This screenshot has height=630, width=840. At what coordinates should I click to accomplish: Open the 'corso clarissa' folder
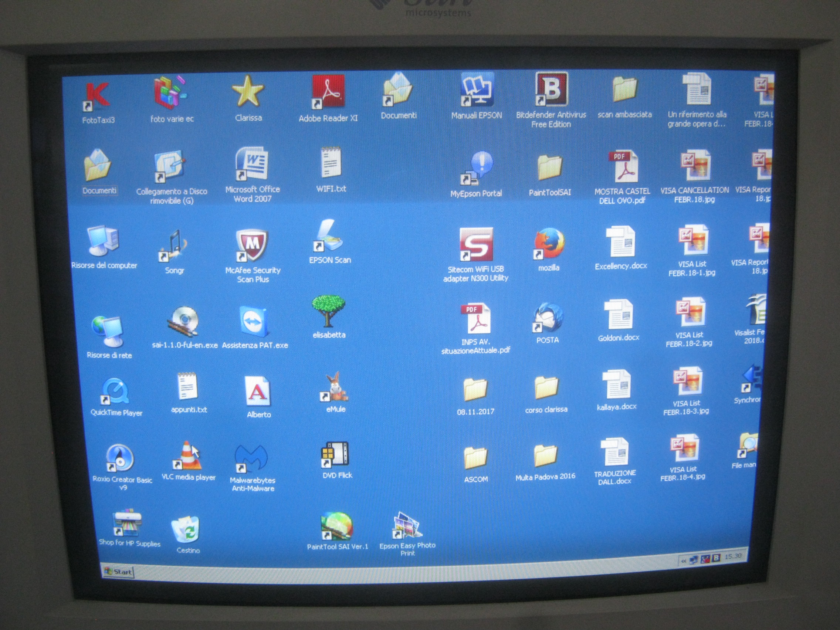[546, 388]
